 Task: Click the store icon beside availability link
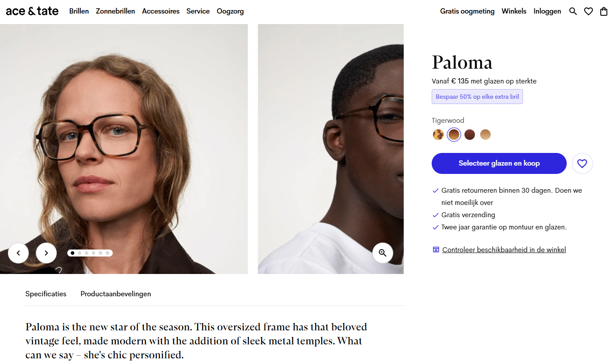[436, 250]
